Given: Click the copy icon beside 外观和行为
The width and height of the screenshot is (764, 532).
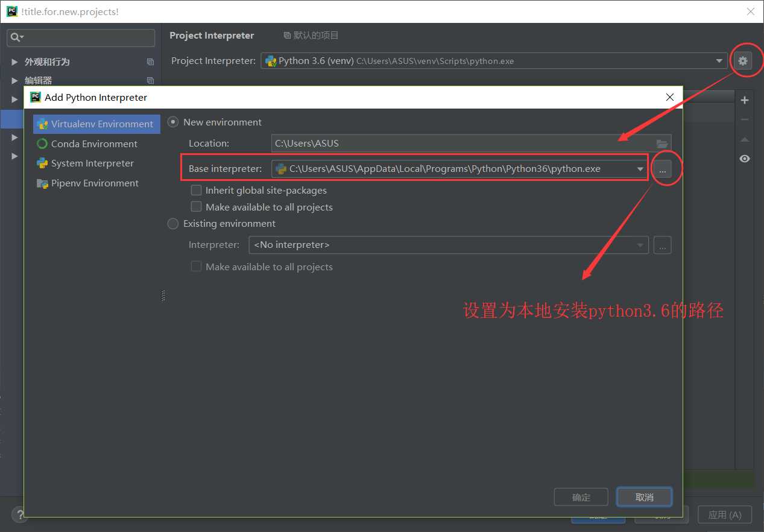Looking at the screenshot, I should [150, 62].
